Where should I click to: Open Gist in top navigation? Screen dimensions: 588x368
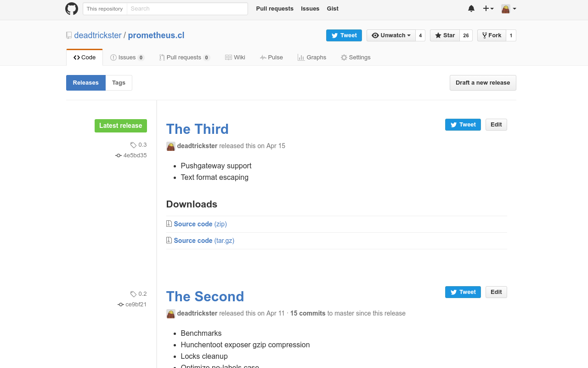point(333,9)
